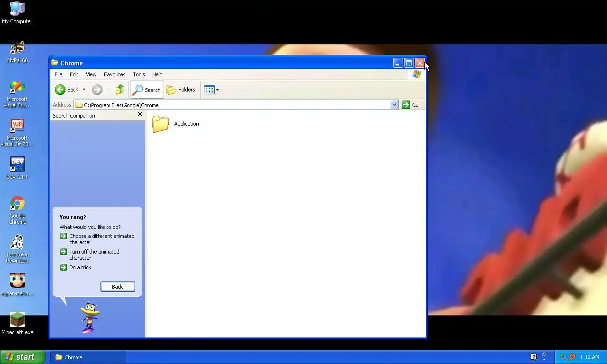Viewport: 607px width, 364px height.
Task: Open the Tools menu
Action: 139,74
